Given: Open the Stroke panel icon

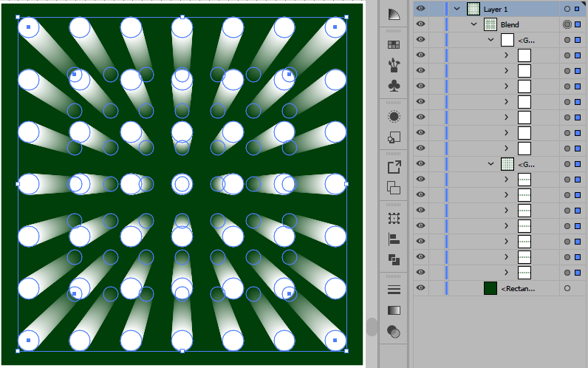Looking at the screenshot, I should (394, 290).
